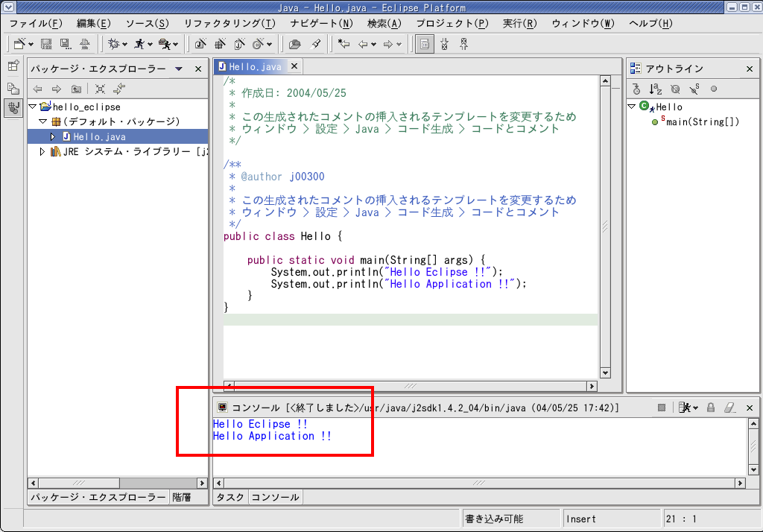
Task: Open the Run dropdown arrow
Action: 150,45
